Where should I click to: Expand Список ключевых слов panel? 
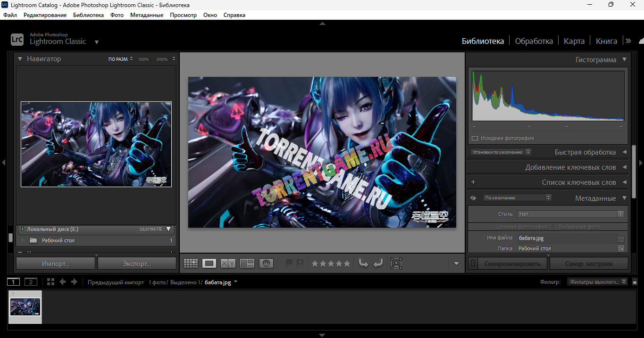coord(624,182)
